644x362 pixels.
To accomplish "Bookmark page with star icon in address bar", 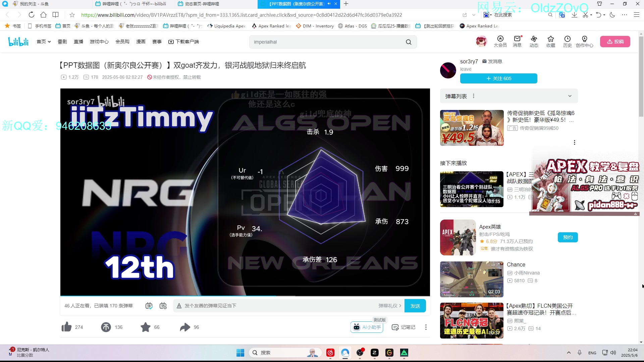I will click(x=72, y=15).
